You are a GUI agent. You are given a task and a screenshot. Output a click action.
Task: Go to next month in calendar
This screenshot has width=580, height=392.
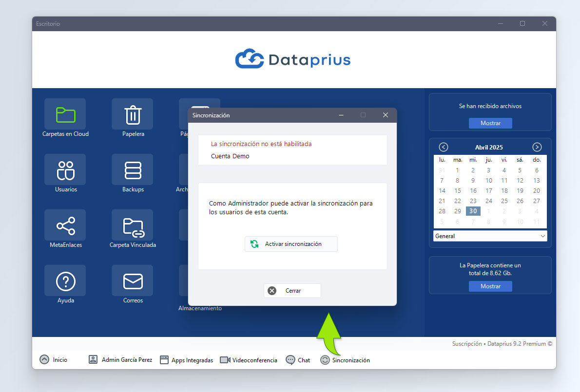[x=537, y=147]
